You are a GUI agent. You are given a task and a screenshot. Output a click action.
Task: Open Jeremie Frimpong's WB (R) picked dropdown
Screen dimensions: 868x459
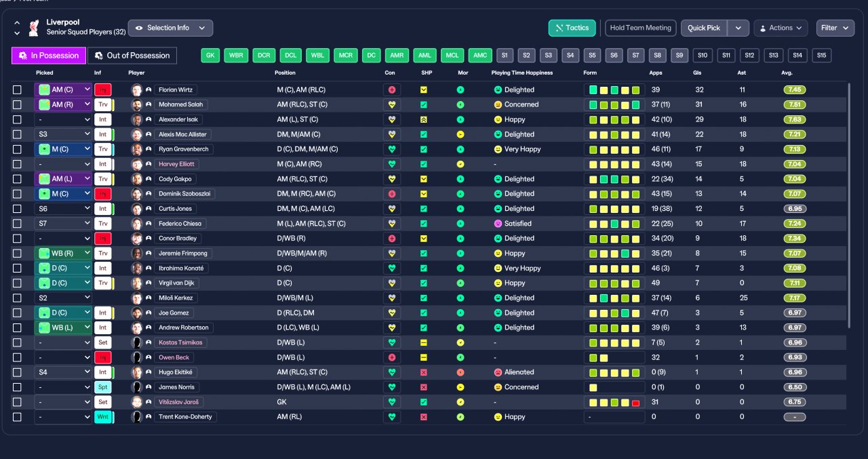click(63, 254)
